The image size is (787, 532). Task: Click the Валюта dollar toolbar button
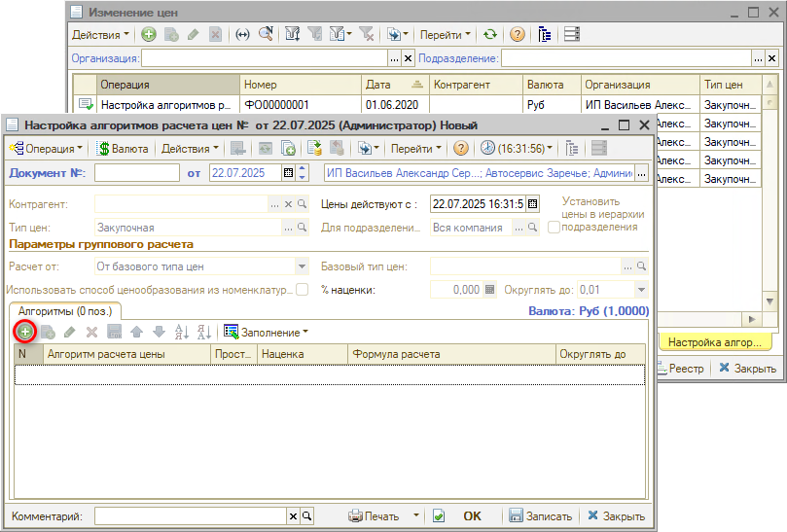click(123, 149)
